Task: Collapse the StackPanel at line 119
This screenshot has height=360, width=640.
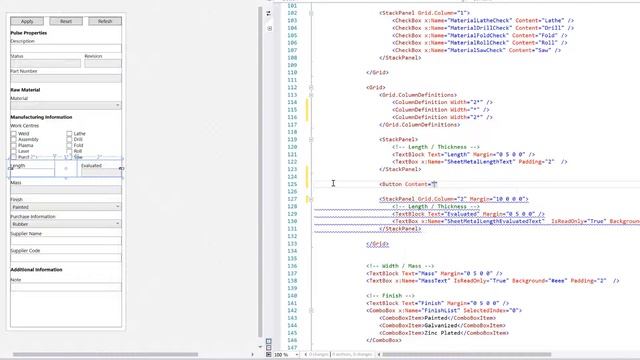Action: [x=311, y=140]
